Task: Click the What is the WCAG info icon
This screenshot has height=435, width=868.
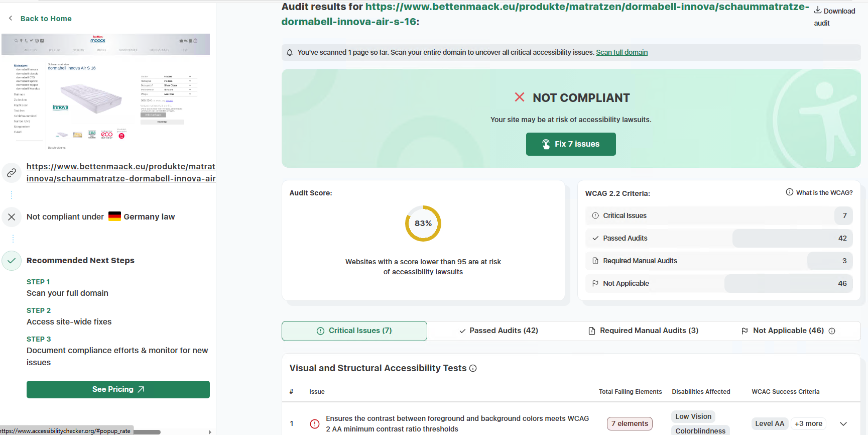Action: pos(789,192)
